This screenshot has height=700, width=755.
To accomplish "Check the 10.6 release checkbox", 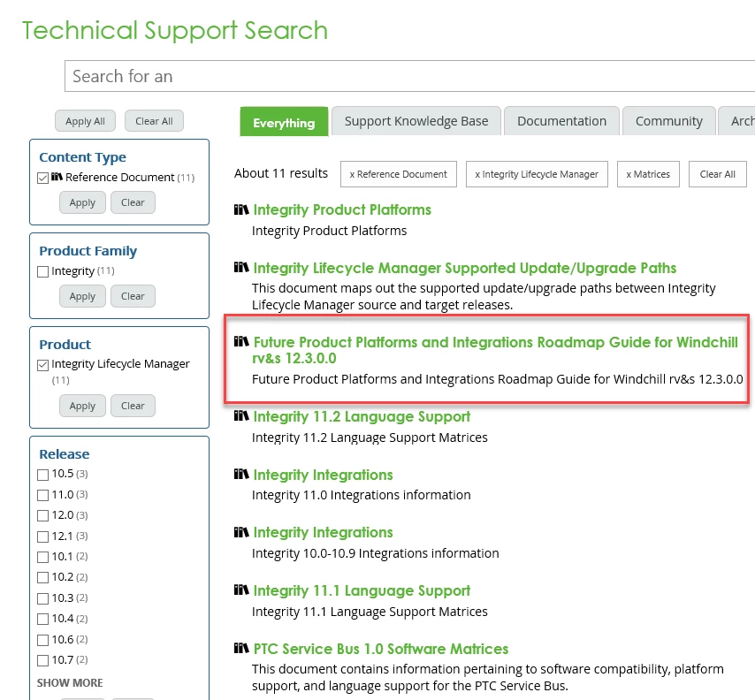I will (x=42, y=640).
